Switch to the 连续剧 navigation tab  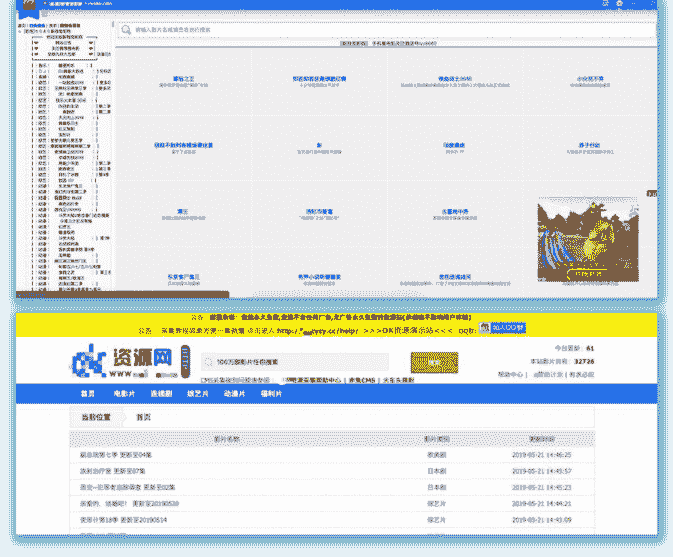pyautogui.click(x=160, y=394)
